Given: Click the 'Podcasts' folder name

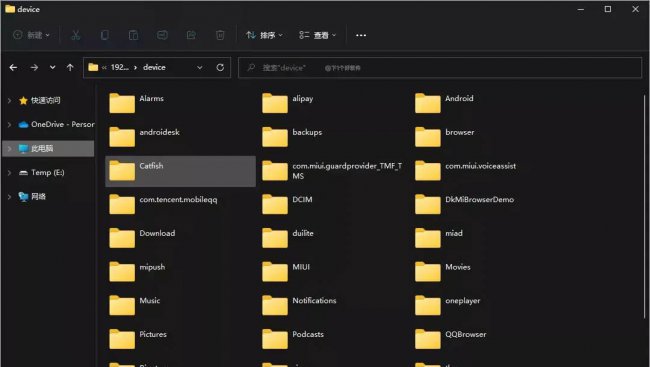Looking at the screenshot, I should [x=308, y=334].
